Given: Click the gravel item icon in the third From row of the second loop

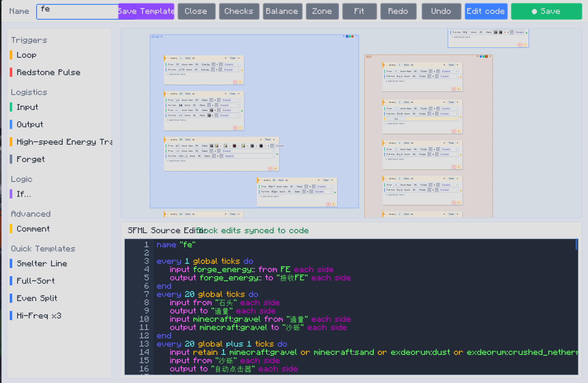Looking at the screenshot, I should (212, 110).
